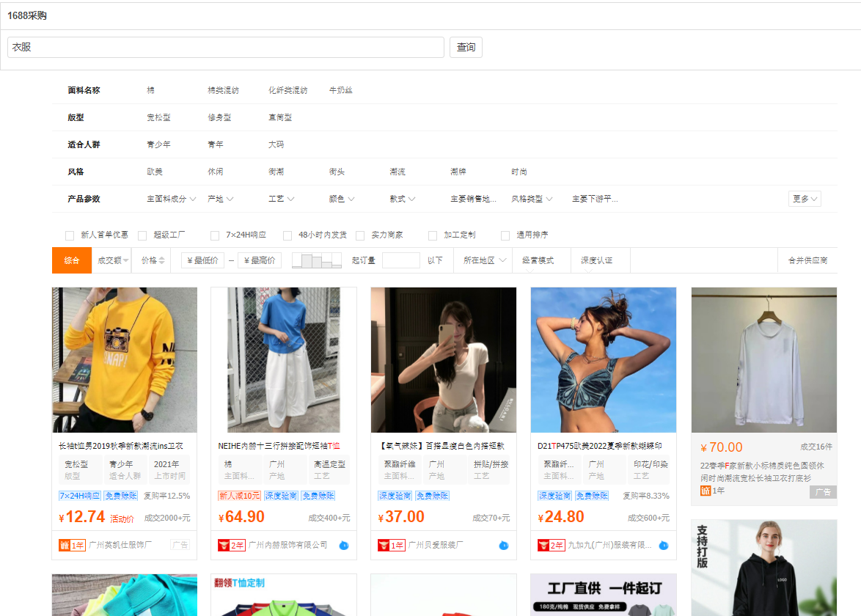
Task: Click the search box containing 衣服
Action: (x=226, y=47)
